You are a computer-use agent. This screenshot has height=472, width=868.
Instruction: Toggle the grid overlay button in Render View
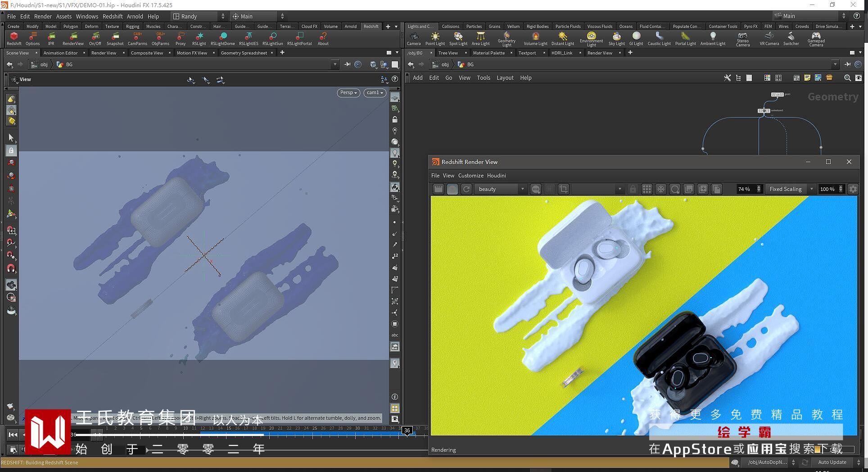[647, 189]
